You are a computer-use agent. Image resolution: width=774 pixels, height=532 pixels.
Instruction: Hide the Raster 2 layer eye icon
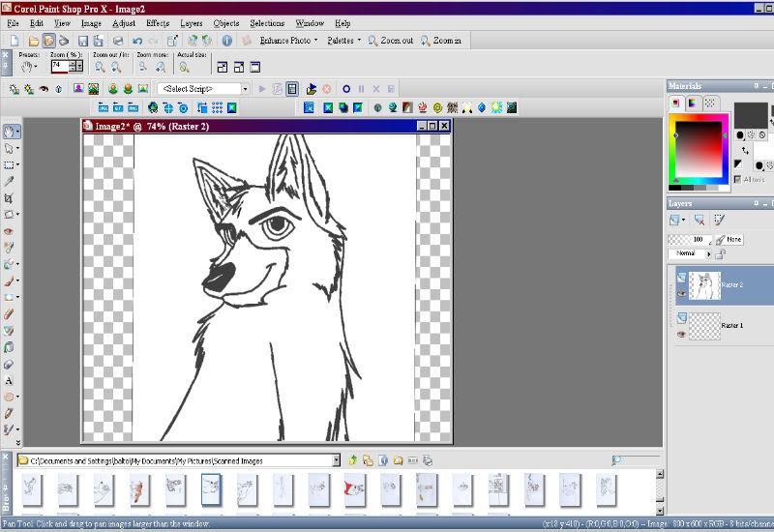[x=682, y=294]
